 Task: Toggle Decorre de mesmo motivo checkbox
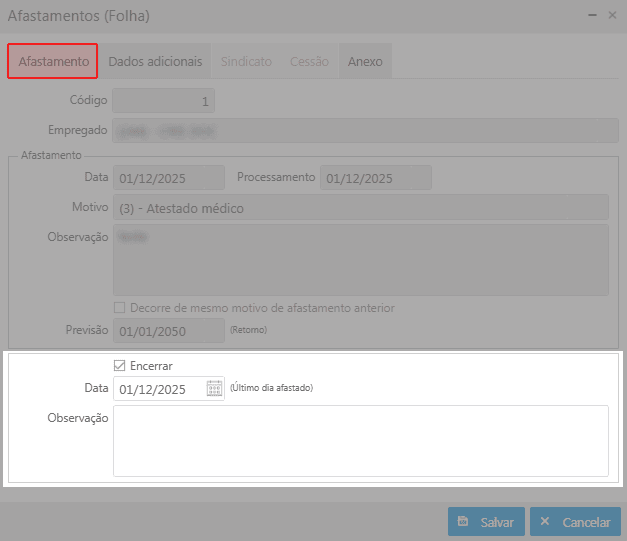119,307
